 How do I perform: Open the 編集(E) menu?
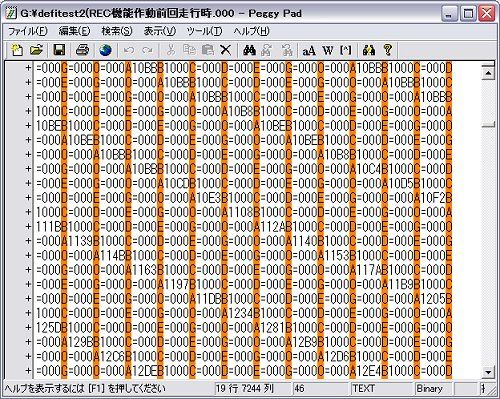(x=74, y=31)
